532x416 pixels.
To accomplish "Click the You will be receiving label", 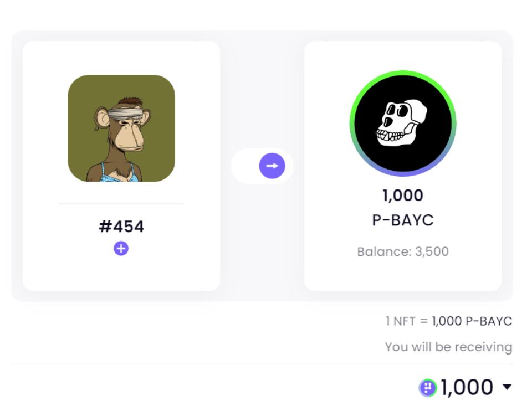I will tap(448, 347).
